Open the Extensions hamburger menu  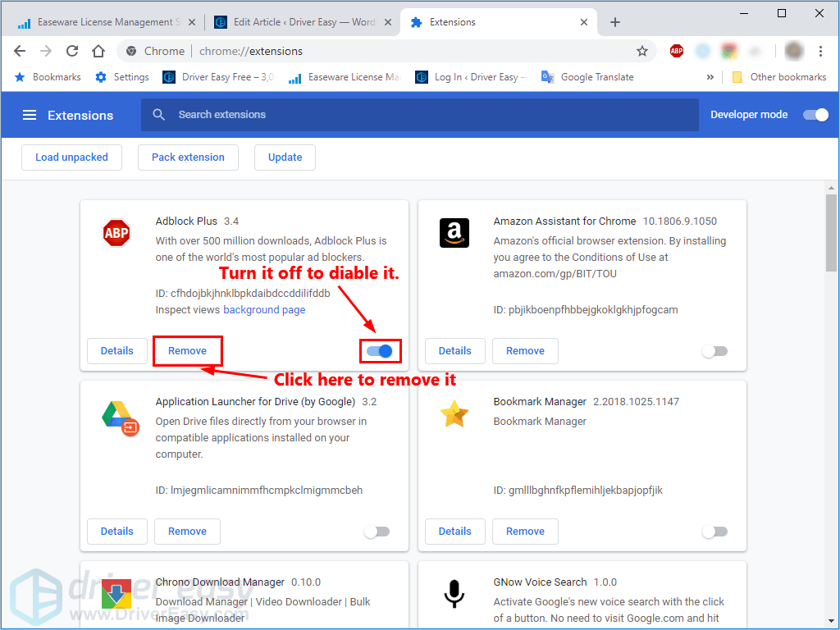click(x=30, y=115)
